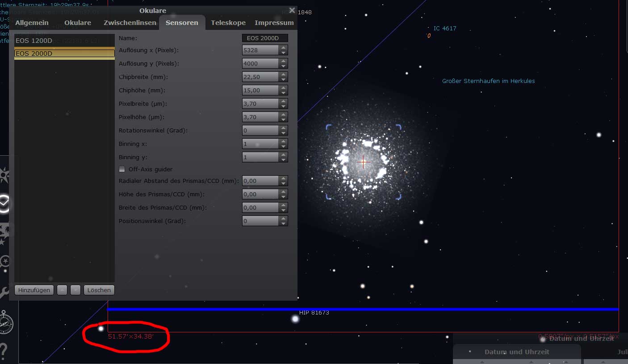628x364 pixels.
Task: Click the Rotationswinkel value field
Action: (x=260, y=131)
